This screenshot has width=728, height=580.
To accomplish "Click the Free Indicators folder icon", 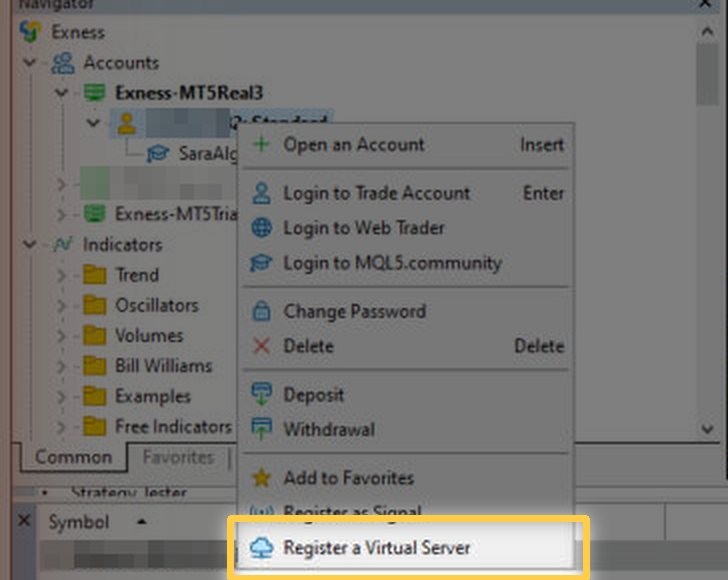I will pos(95,426).
